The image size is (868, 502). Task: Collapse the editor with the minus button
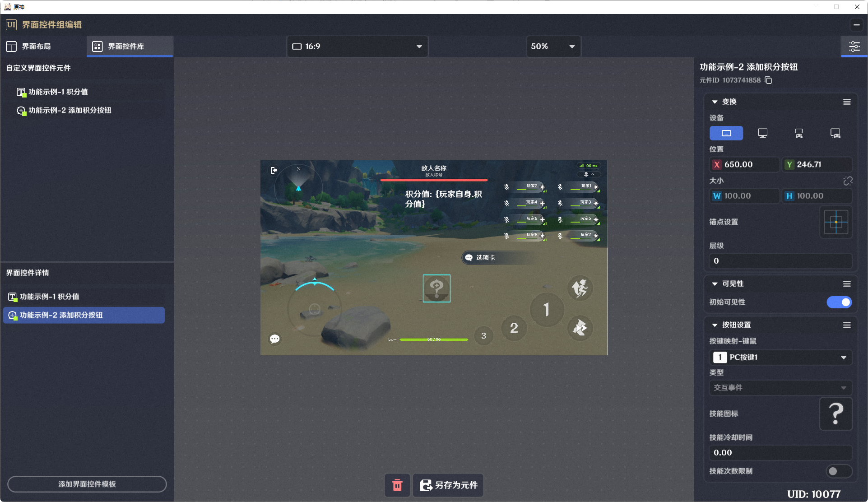click(x=856, y=25)
